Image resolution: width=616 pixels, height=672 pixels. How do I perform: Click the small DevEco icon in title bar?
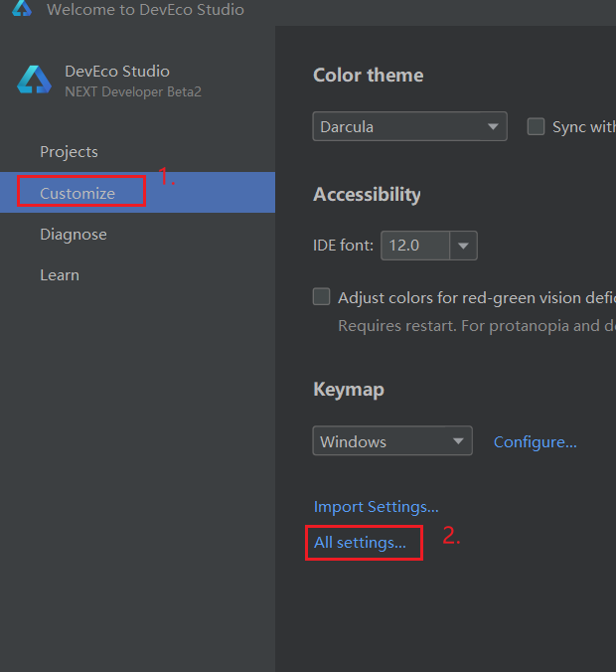click(22, 8)
